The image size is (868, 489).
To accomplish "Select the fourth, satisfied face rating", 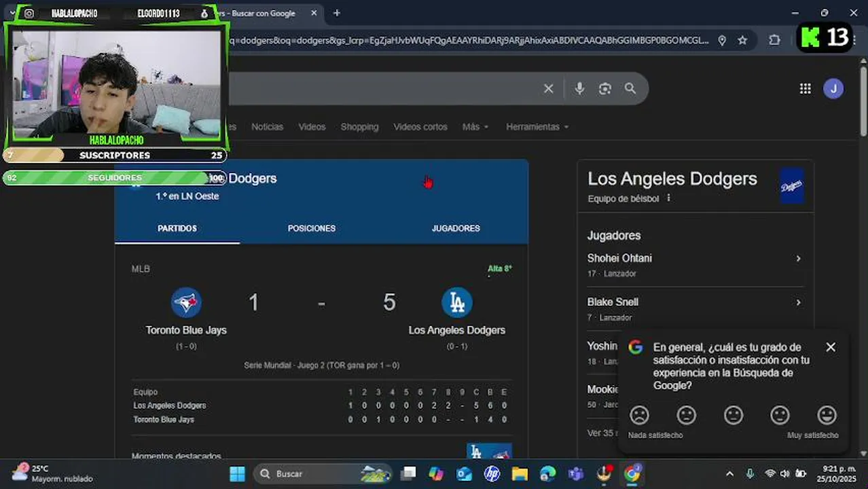I will pyautogui.click(x=780, y=414).
